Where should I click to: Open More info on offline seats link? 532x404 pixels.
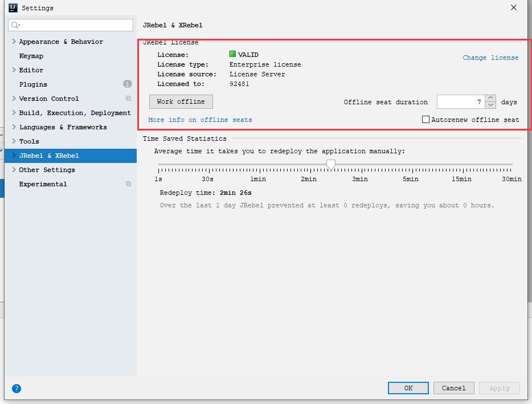coord(200,120)
